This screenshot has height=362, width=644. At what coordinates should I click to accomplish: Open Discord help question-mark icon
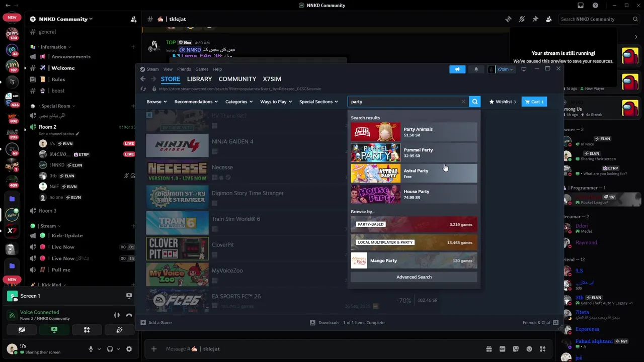pos(596,6)
